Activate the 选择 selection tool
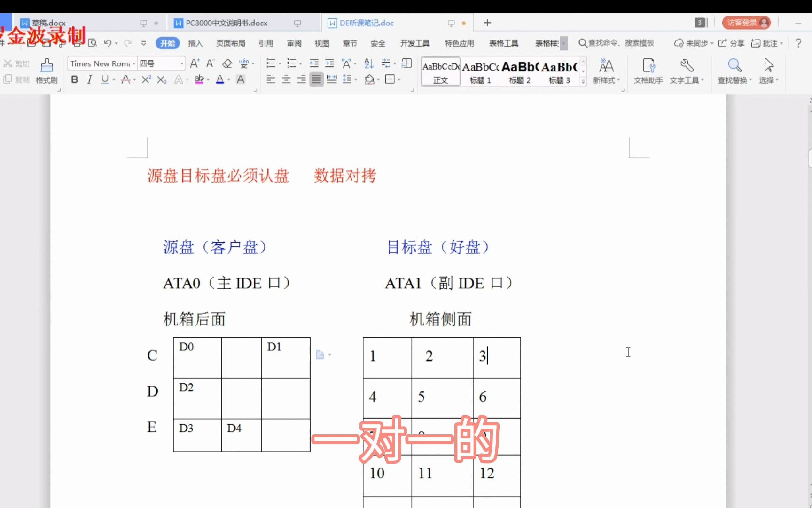This screenshot has width=812, height=508. [768, 71]
